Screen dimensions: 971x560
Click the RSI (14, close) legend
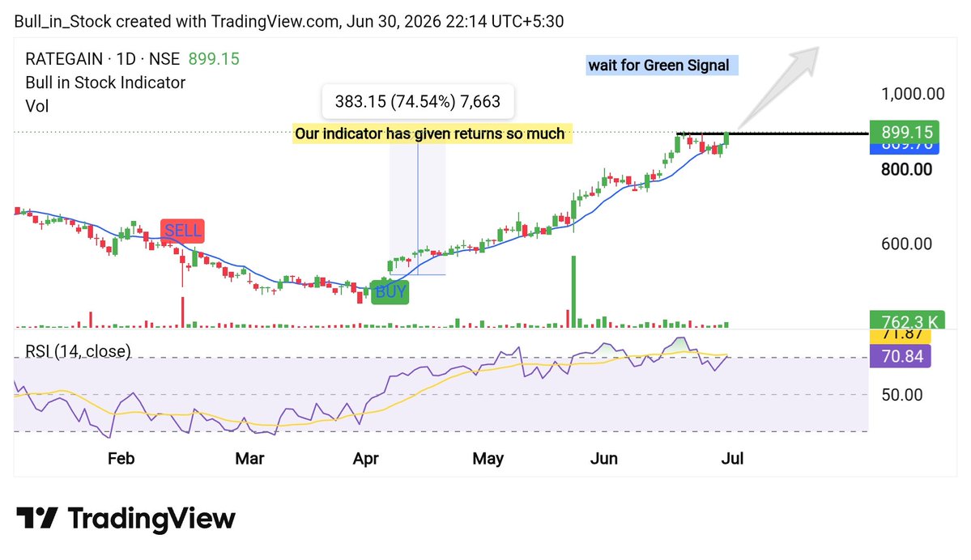pos(78,351)
